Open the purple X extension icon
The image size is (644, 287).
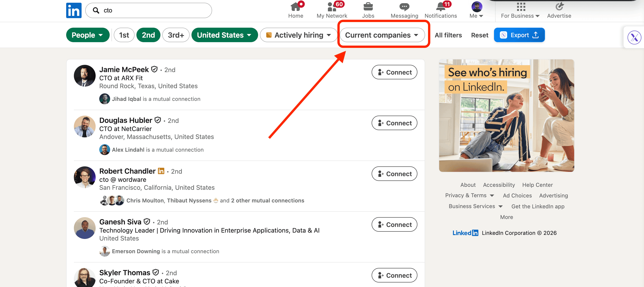tap(634, 37)
